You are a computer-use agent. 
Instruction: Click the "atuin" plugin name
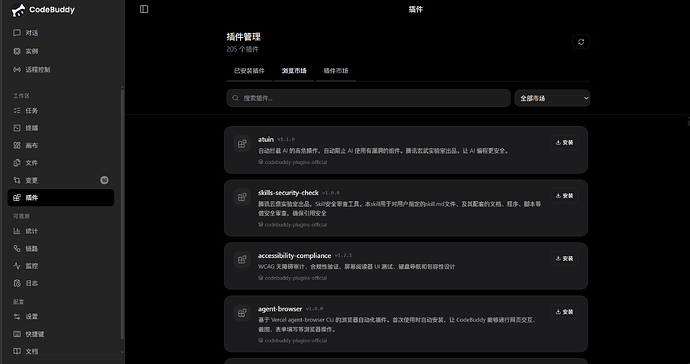pyautogui.click(x=266, y=139)
